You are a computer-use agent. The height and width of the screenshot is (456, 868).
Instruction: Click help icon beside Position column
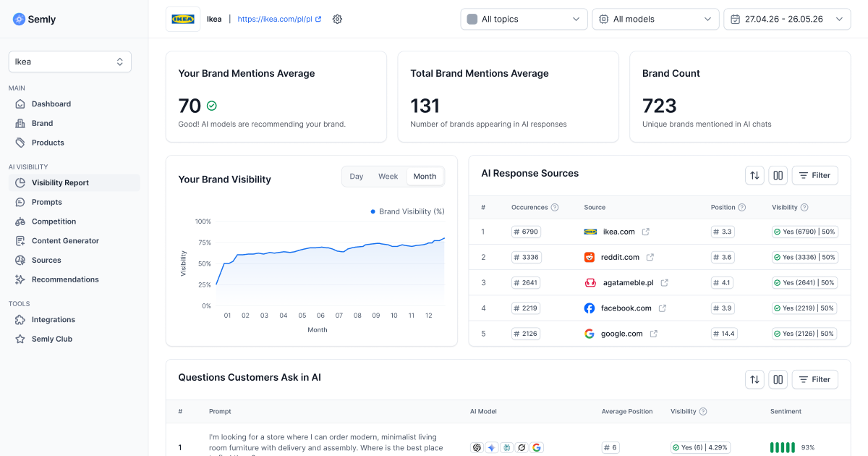[x=742, y=207]
